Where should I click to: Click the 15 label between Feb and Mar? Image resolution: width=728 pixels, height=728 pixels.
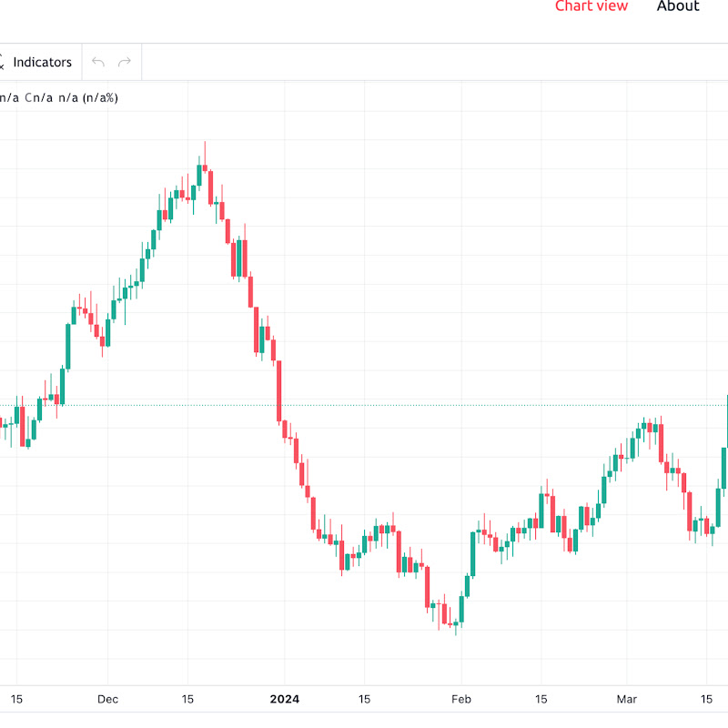tap(541, 699)
